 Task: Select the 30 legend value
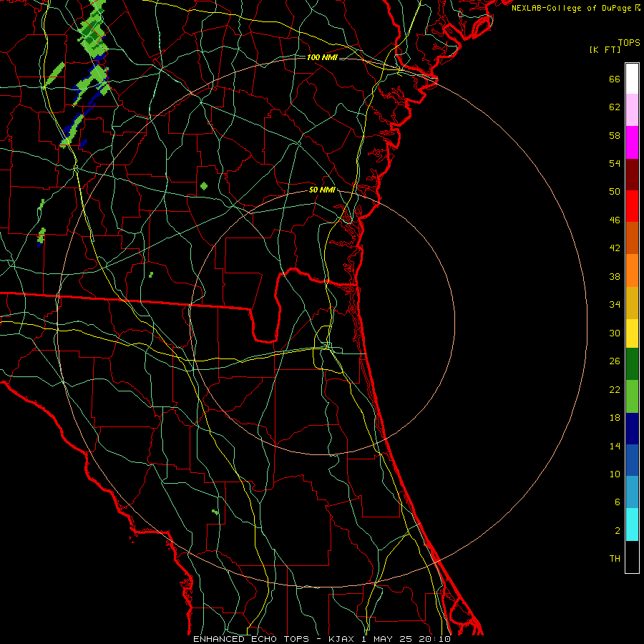click(x=615, y=333)
